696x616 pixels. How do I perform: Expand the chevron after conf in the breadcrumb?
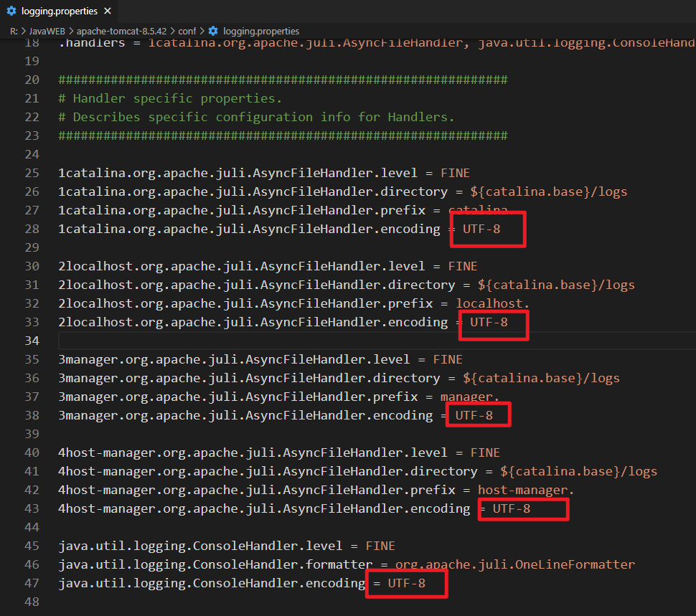pyautogui.click(x=202, y=31)
